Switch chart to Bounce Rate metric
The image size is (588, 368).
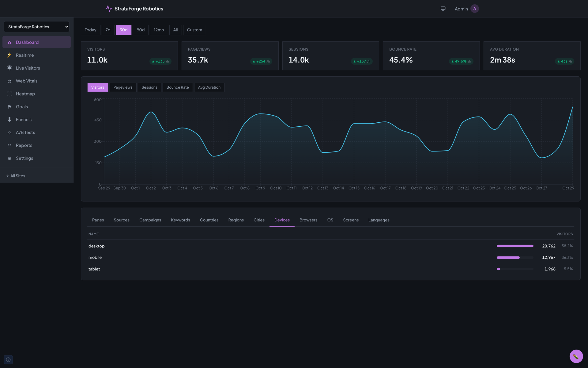(178, 87)
